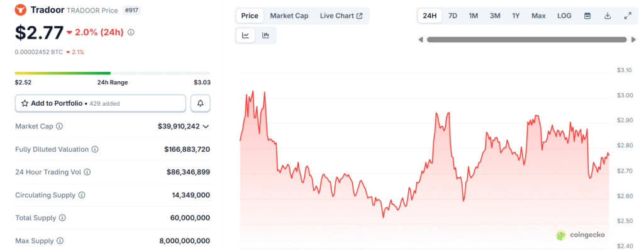Click info icon next to Max Supply
The height and width of the screenshot is (250, 644).
point(60,241)
